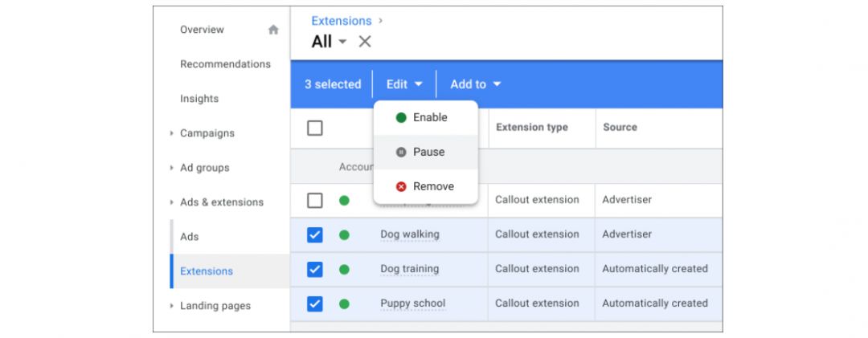This screenshot has width=868, height=338.
Task: Open the Dog walking extension link
Action: pos(410,234)
